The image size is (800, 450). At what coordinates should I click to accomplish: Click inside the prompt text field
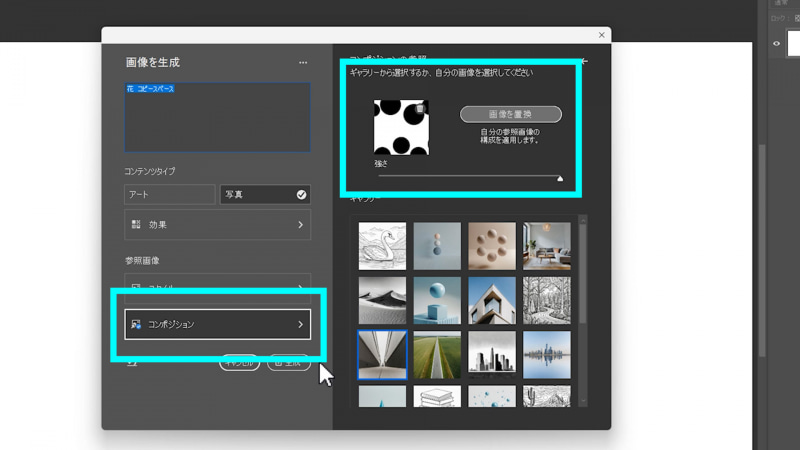(217, 117)
